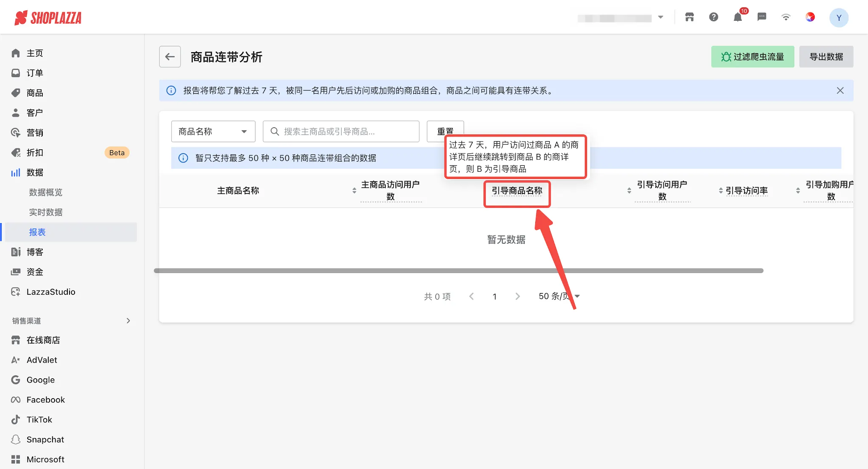Screen dimensions: 868x469
Task: Click the 数据 bar chart icon
Action: (x=16, y=173)
